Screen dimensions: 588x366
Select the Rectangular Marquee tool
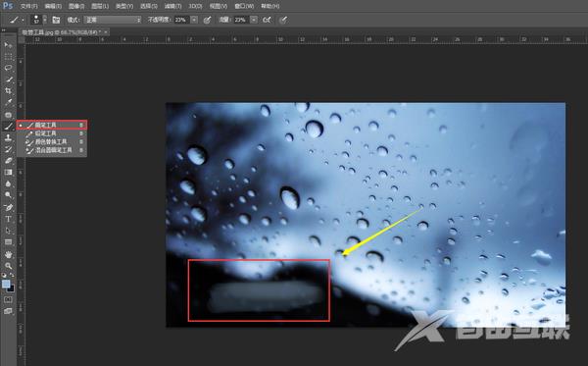point(8,57)
